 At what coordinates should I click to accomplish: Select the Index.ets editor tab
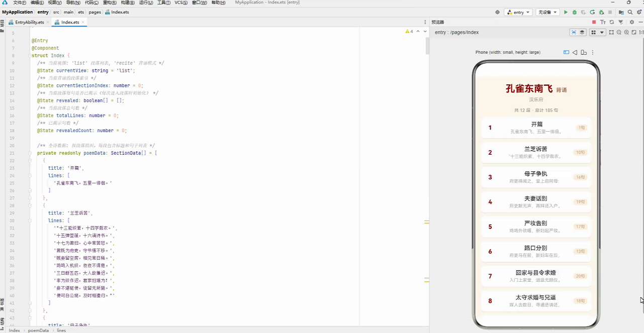coord(70,23)
